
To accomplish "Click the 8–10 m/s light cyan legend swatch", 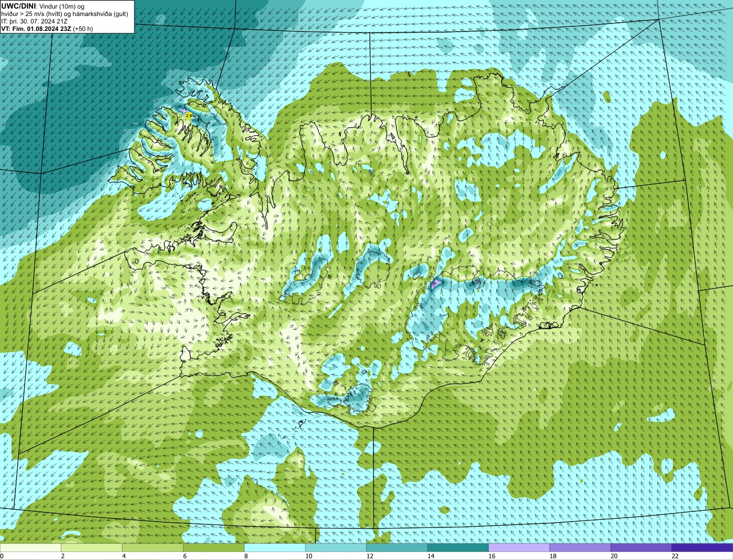I will coord(275,547).
